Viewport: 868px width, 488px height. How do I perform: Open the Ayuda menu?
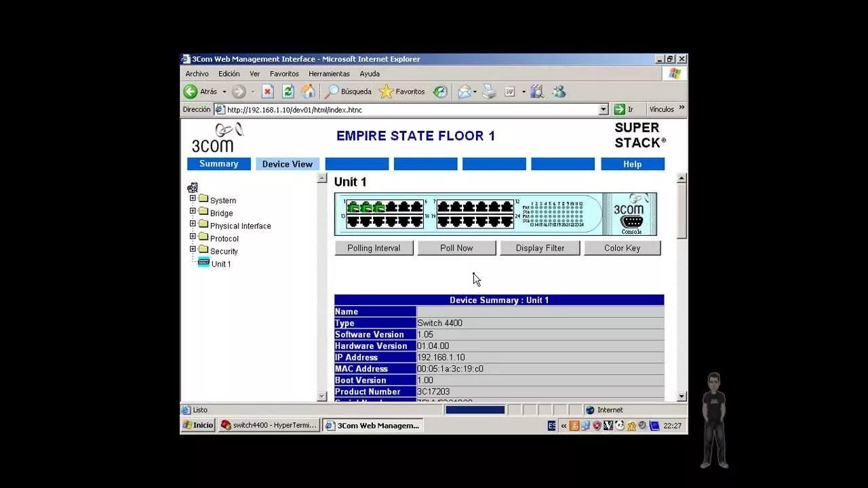pos(370,74)
